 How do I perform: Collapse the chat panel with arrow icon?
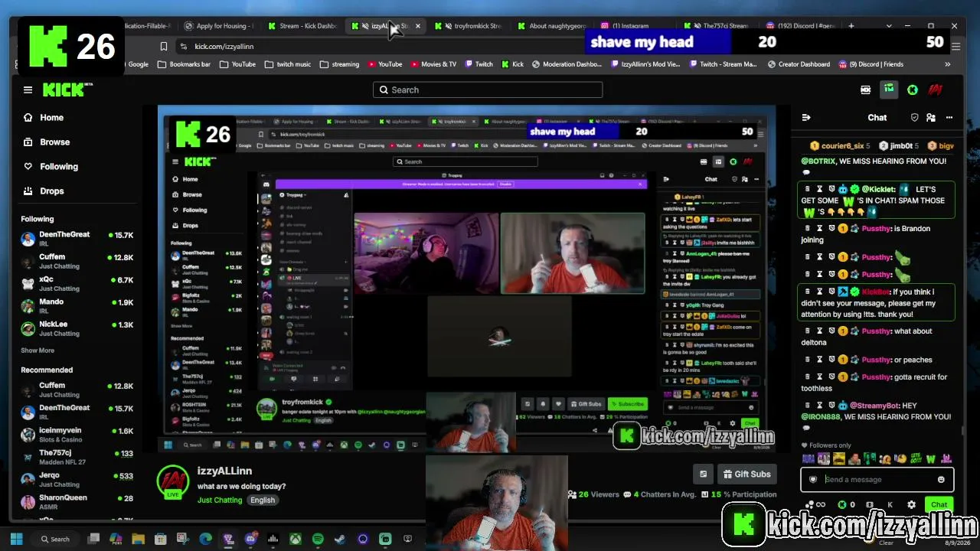[x=806, y=117]
